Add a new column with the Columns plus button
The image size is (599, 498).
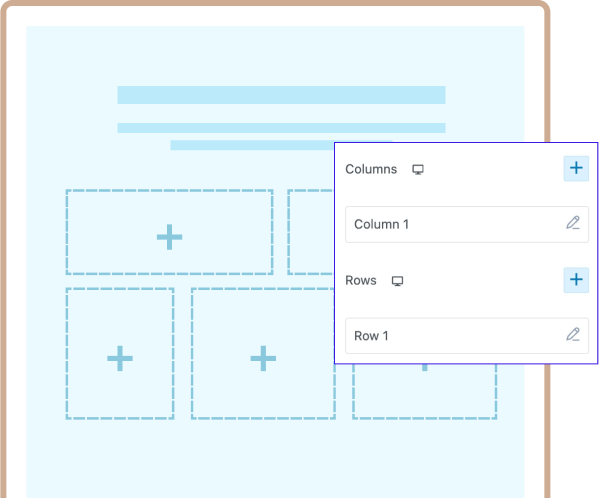pos(576,168)
